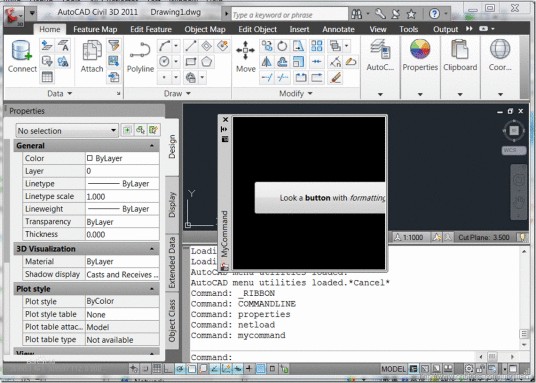Open the application menu button
Viewport: 536px width, 383px height.
pyautogui.click(x=14, y=16)
